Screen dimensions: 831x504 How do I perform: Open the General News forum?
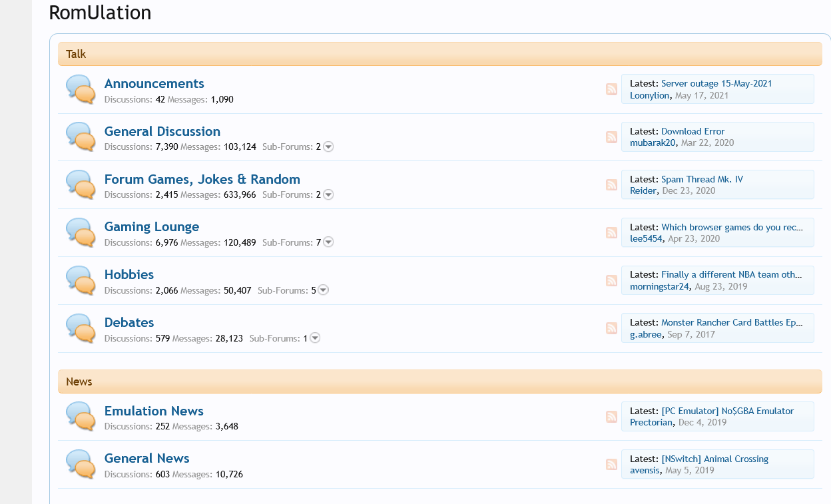point(147,458)
